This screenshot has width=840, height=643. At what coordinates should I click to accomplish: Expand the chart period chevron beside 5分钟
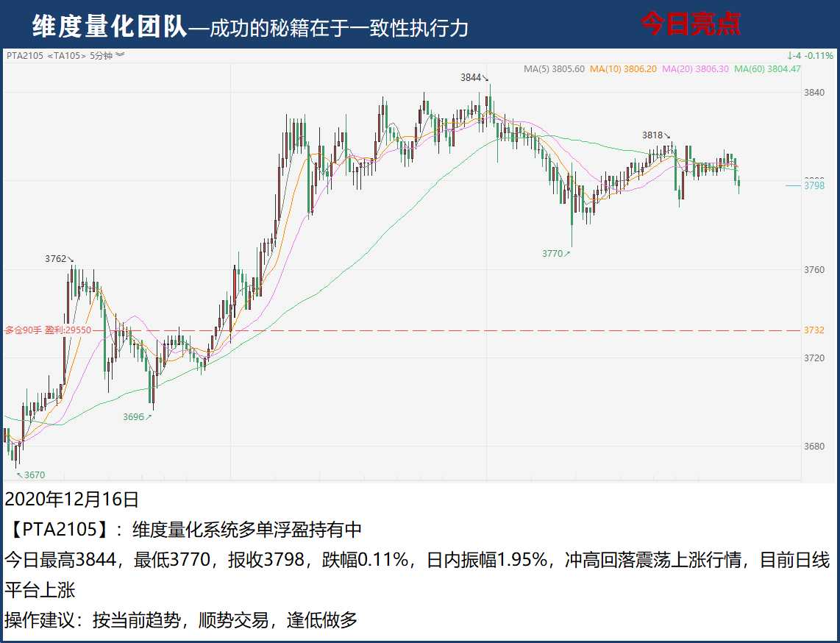[x=120, y=55]
